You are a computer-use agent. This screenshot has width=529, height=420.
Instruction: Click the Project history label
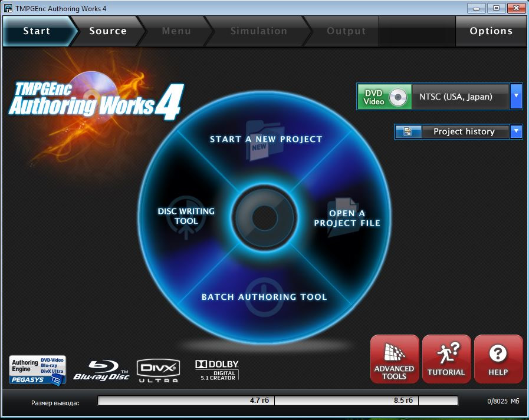click(x=465, y=131)
